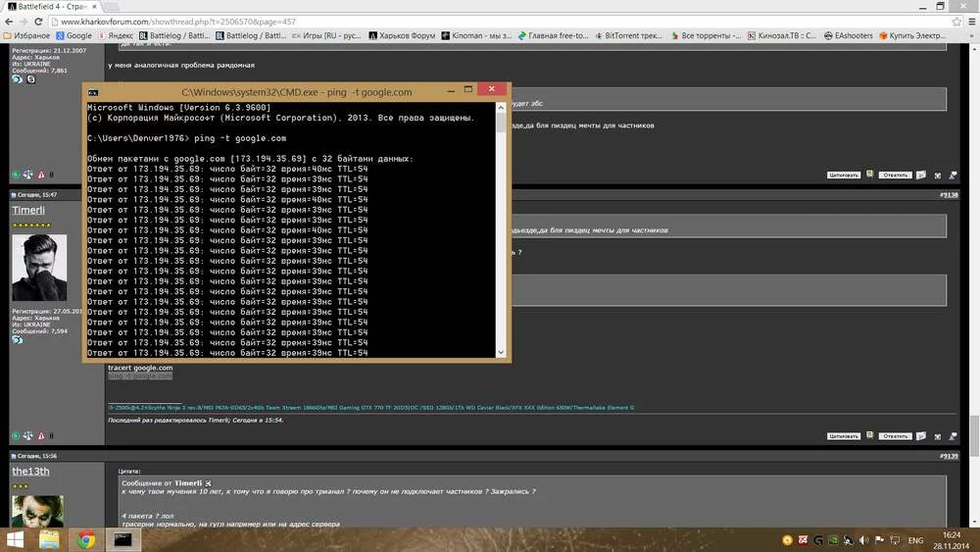Open the Все торренты bookmark
980x552 pixels.
click(706, 35)
